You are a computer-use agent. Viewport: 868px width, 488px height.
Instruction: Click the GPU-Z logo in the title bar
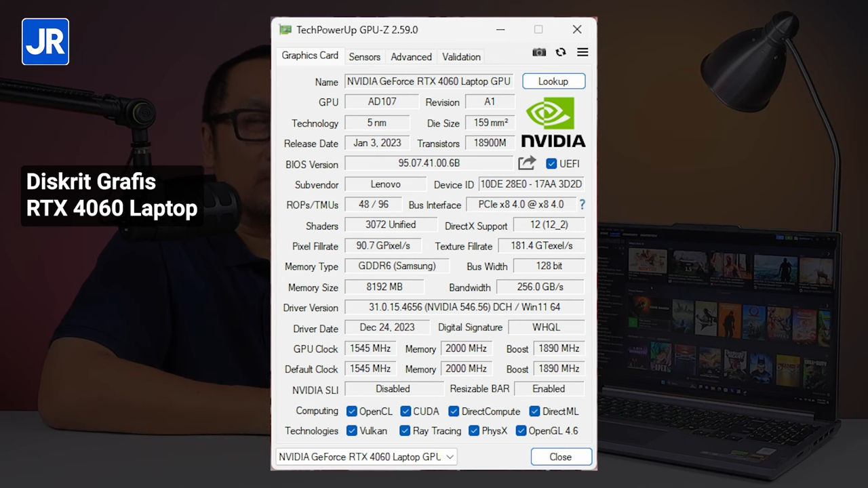pyautogui.click(x=285, y=30)
